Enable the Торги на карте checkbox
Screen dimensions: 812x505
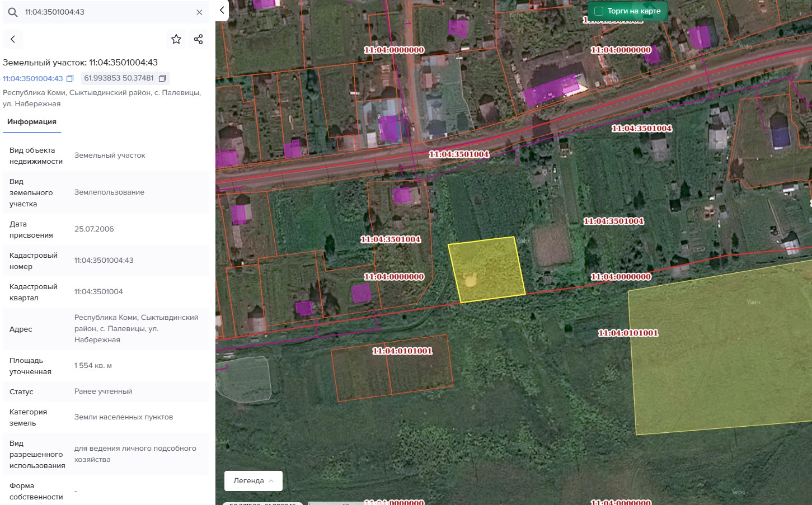coord(598,11)
